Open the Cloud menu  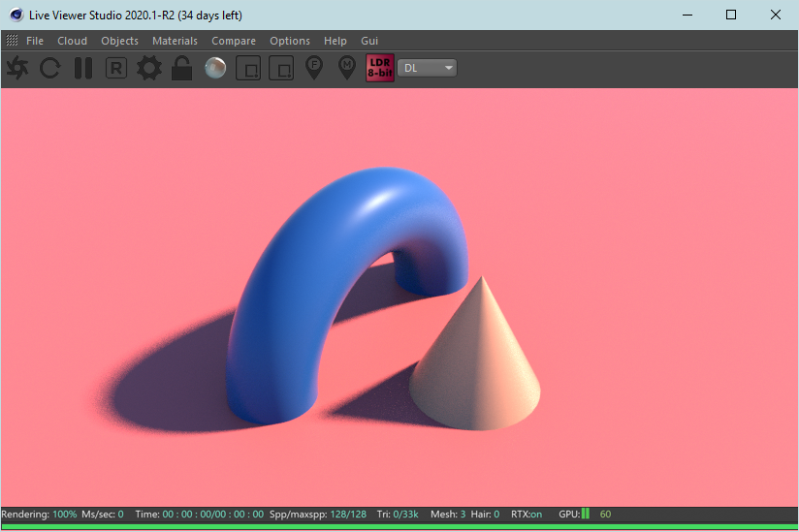[x=72, y=41]
